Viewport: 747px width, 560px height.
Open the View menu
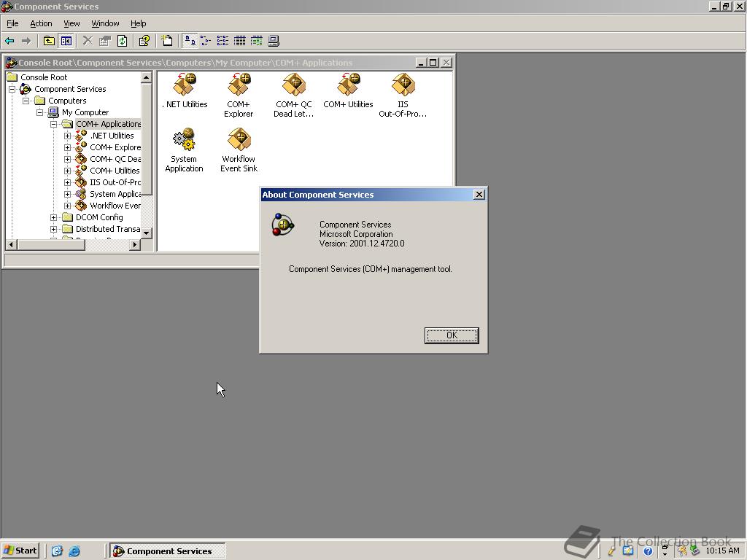pyautogui.click(x=71, y=23)
